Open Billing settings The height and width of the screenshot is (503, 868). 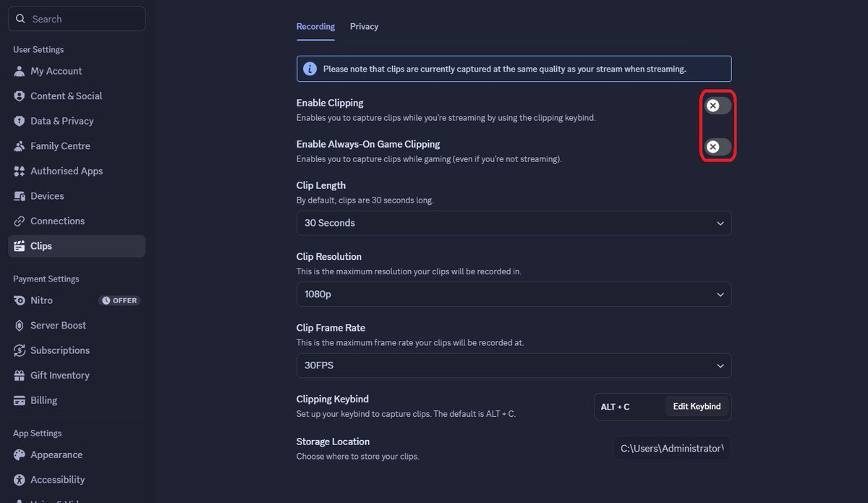pyautogui.click(x=77, y=400)
